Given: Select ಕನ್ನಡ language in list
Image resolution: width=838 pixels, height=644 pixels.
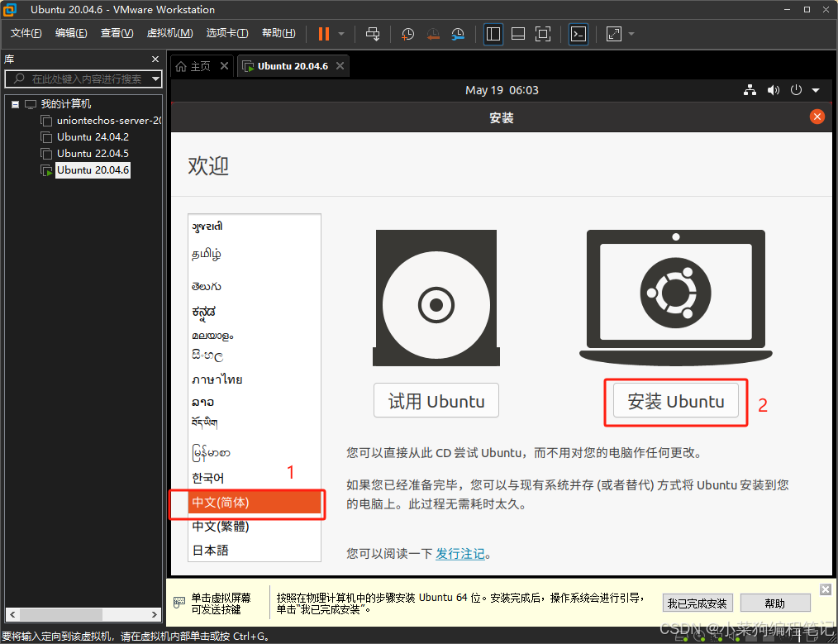Looking at the screenshot, I should click(x=255, y=312).
